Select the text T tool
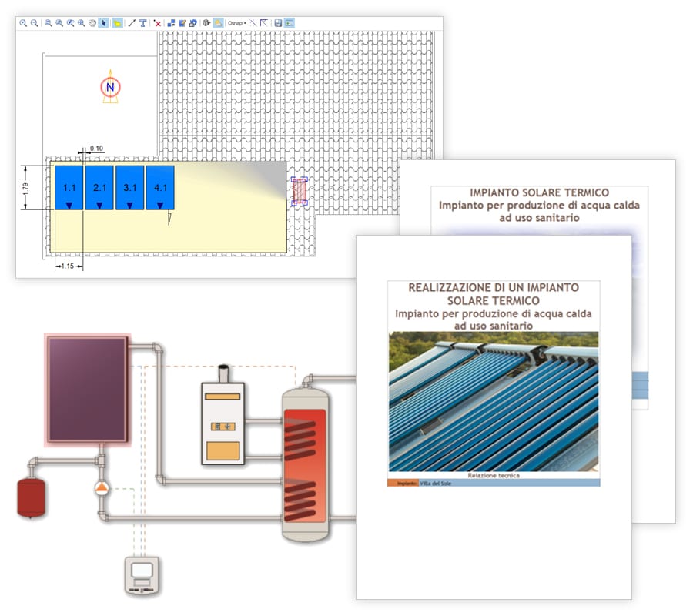This screenshot has height=616, width=693. (142, 23)
